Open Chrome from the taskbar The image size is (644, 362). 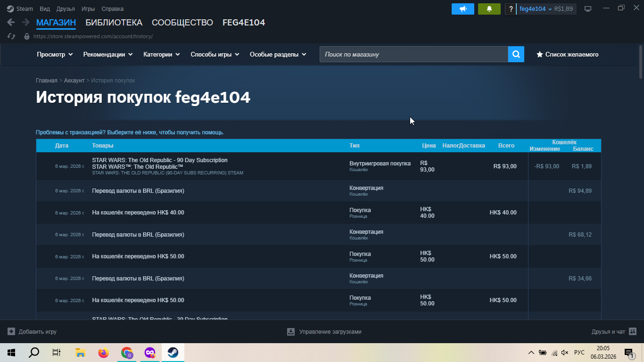tap(127, 353)
